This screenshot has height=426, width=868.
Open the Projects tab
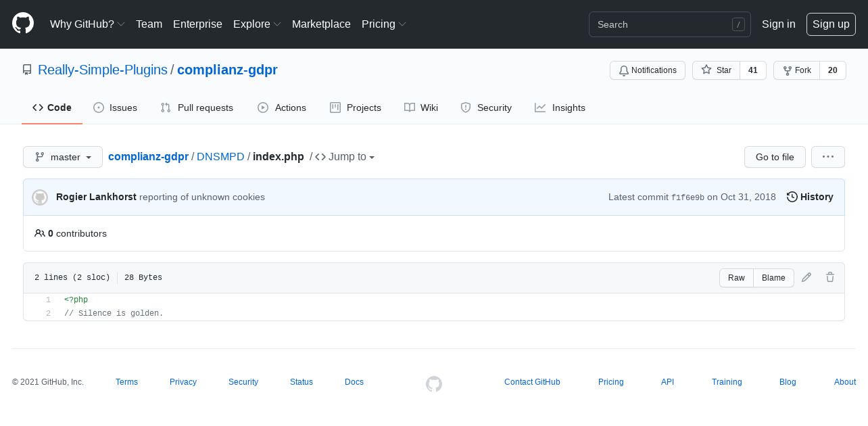coord(356,108)
